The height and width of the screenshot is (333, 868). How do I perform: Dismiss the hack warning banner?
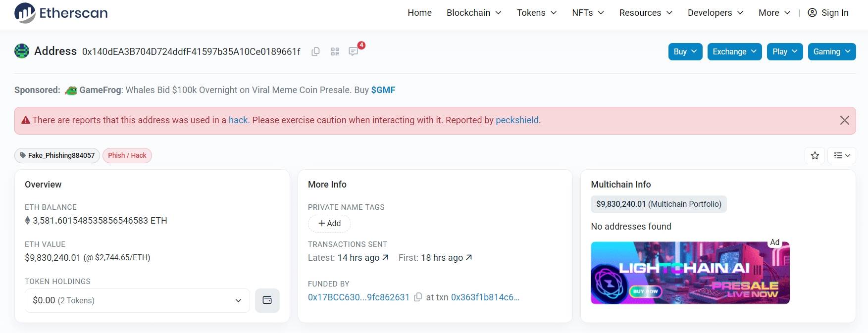coord(845,120)
